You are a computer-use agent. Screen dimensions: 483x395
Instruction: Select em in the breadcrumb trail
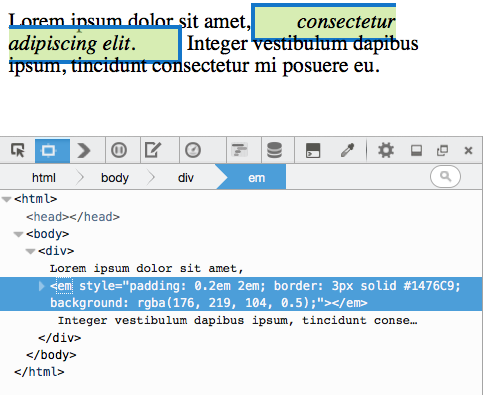tap(256, 178)
